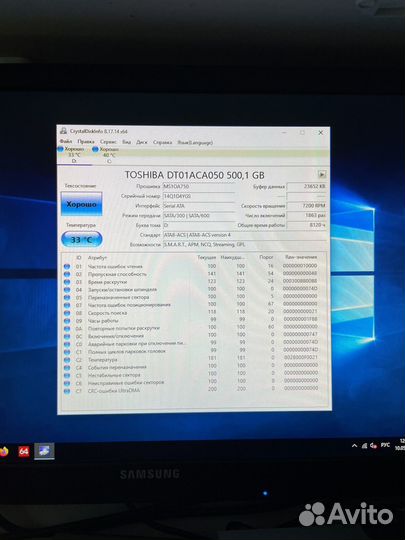The width and height of the screenshot is (405, 540).
Task: Select the Запуски/остановки шпинделя row text
Action: (x=122, y=290)
